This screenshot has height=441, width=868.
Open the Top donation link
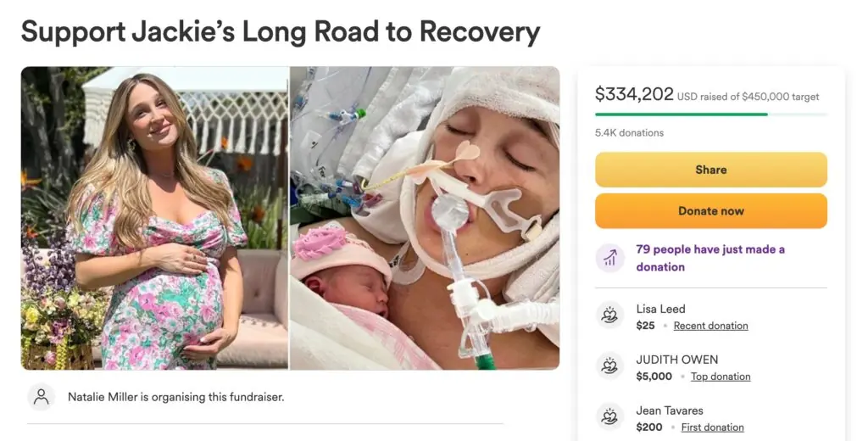[x=721, y=377]
